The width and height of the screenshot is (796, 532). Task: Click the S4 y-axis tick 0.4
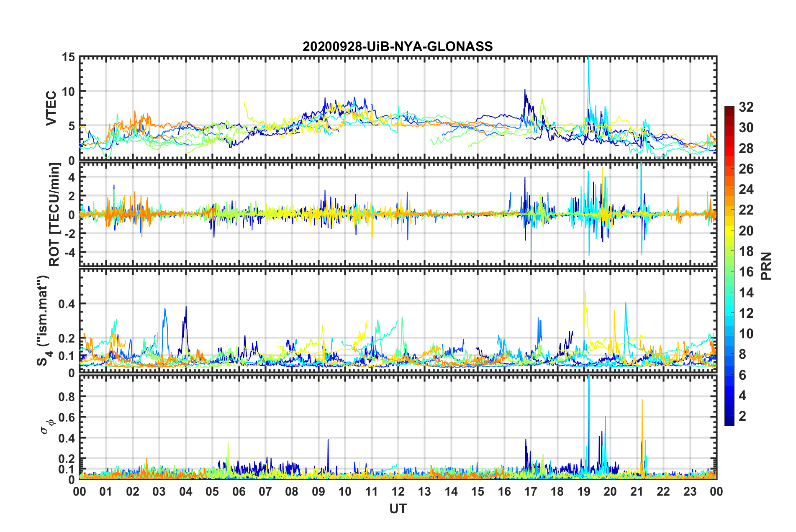(x=67, y=304)
